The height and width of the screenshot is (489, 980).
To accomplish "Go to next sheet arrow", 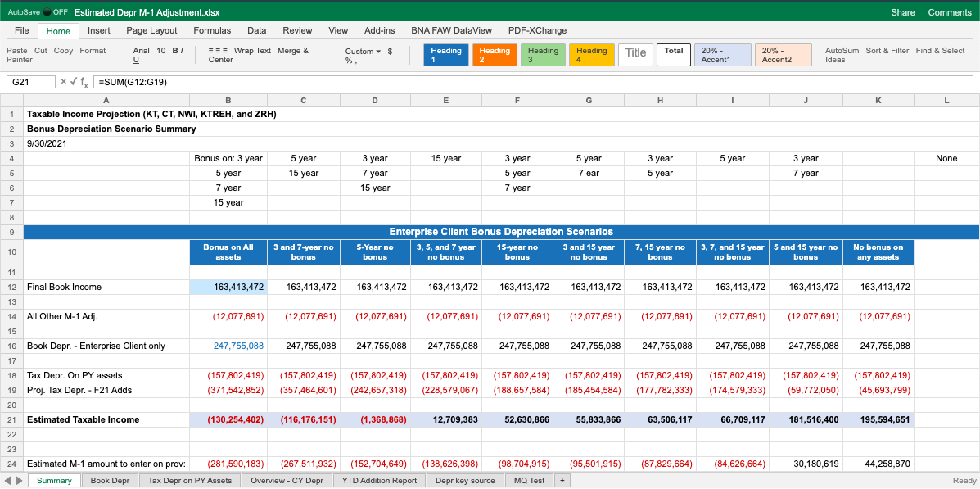I will pyautogui.click(x=20, y=481).
